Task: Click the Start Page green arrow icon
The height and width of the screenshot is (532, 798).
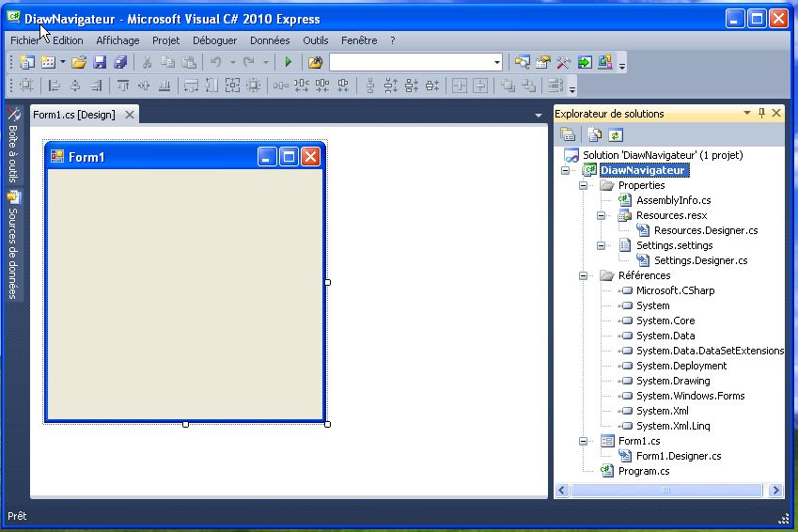Action: pyautogui.click(x=585, y=62)
